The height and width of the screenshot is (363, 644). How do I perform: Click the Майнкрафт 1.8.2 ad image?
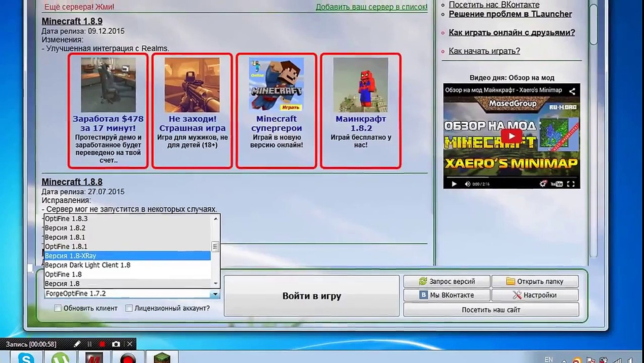click(360, 85)
